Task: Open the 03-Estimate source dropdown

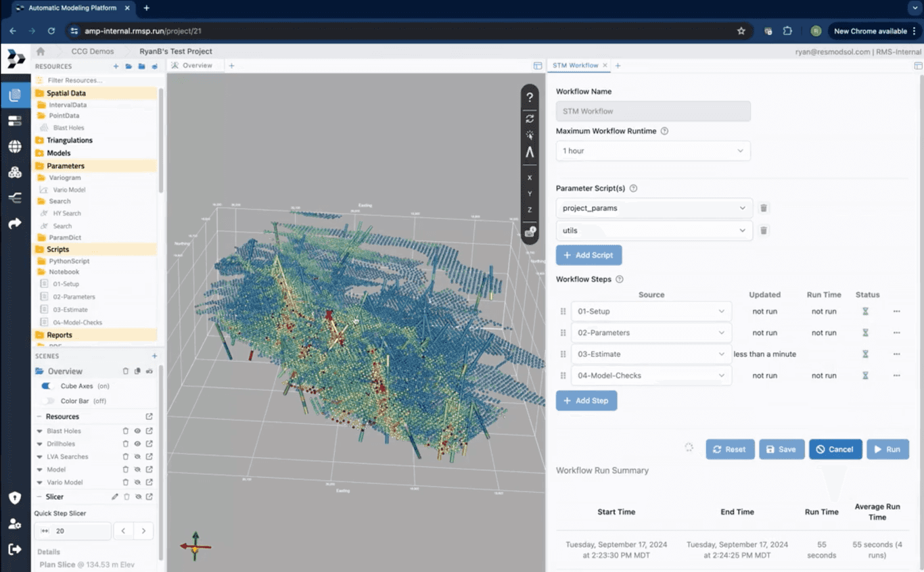Action: click(x=650, y=354)
